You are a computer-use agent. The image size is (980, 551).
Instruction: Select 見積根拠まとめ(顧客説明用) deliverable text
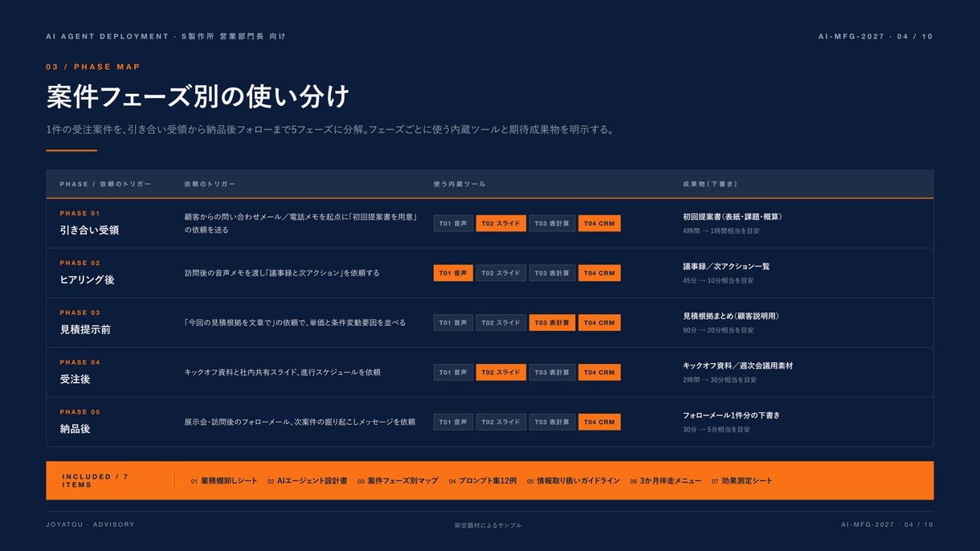(x=731, y=316)
